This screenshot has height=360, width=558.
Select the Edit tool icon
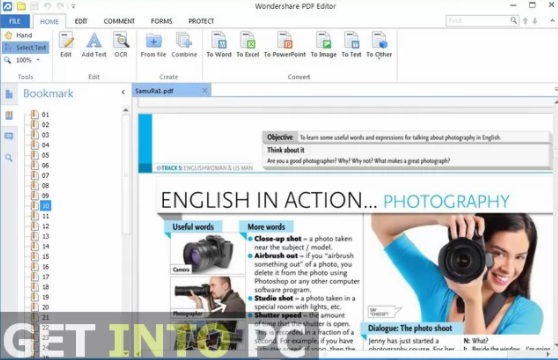pos(66,44)
